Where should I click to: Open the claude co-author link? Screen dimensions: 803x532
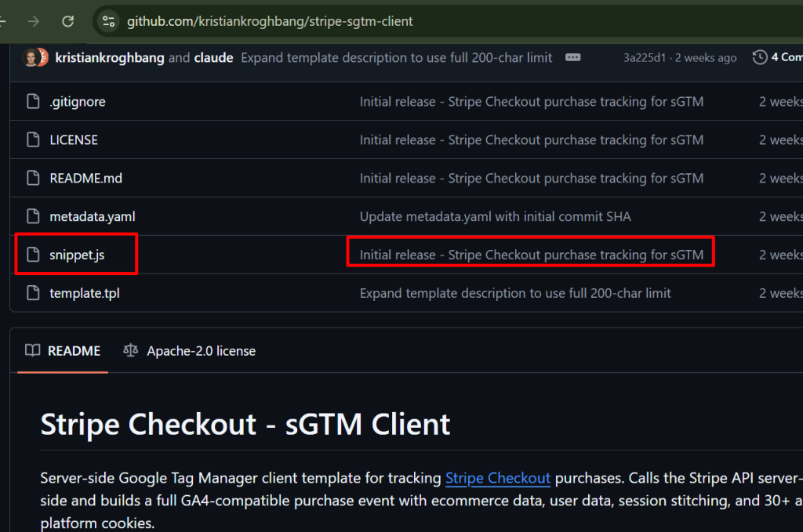[213, 58]
